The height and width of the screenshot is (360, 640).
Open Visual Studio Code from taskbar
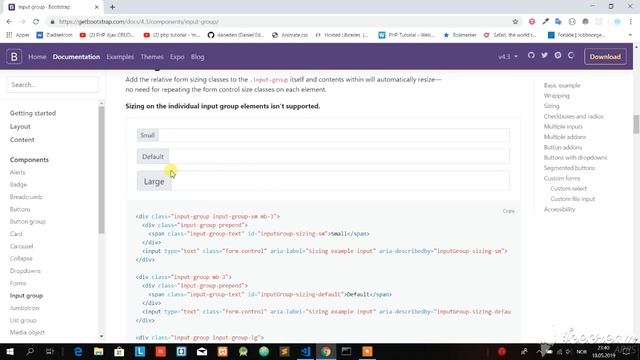tap(305, 351)
